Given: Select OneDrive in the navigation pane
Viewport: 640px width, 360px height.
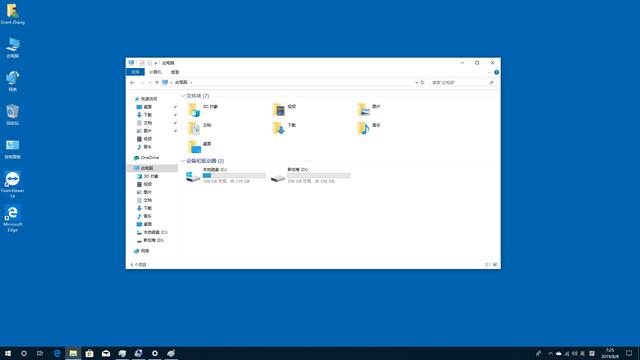Looking at the screenshot, I should (147, 158).
